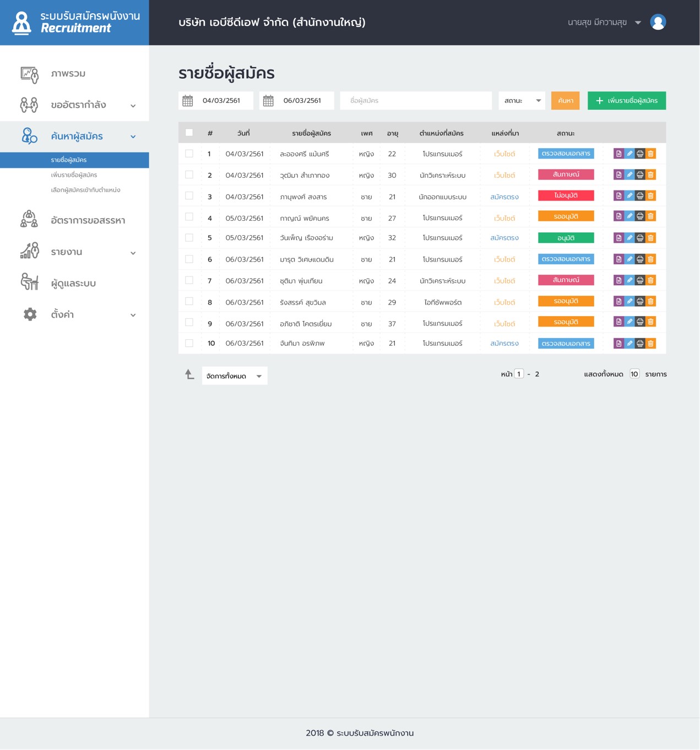The height and width of the screenshot is (750, 700).
Task: Click the print icon in row 8
Action: [x=640, y=302]
